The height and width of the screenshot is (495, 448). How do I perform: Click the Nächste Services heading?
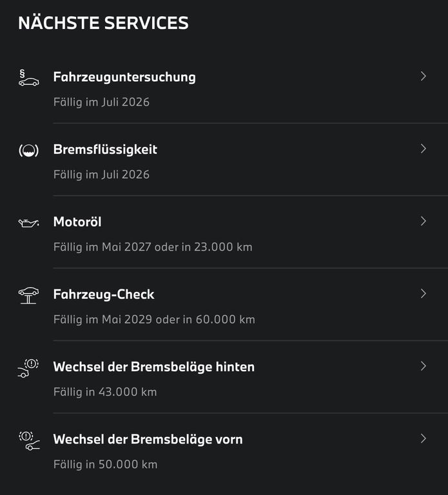103,23
